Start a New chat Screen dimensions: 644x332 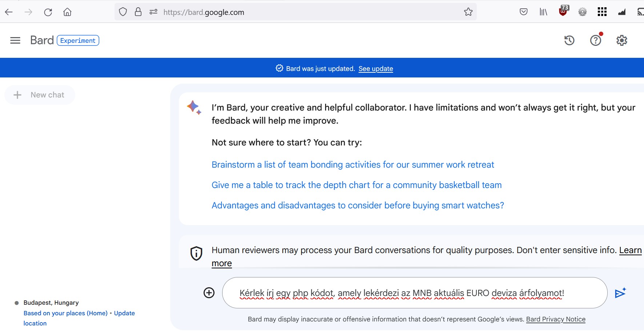(40, 95)
